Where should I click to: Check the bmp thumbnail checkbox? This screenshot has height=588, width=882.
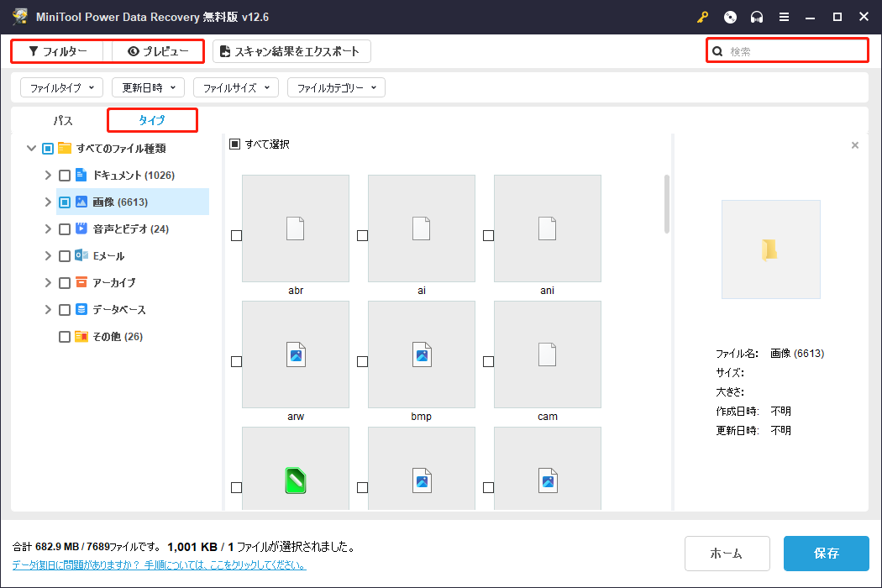click(x=362, y=361)
